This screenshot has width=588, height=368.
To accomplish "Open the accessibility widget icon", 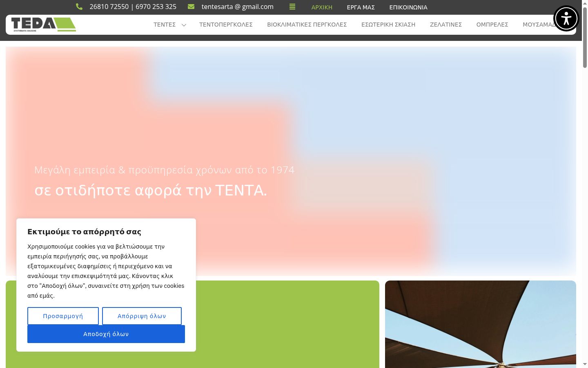I will click(566, 18).
